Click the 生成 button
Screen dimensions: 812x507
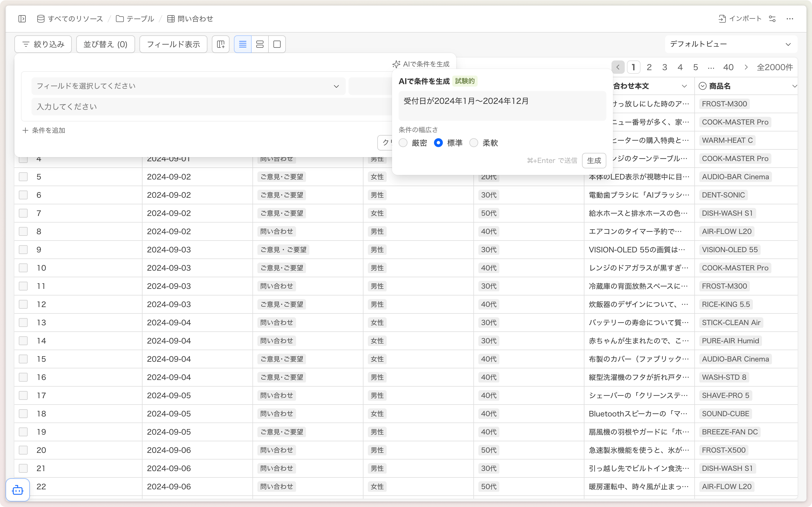[594, 161]
